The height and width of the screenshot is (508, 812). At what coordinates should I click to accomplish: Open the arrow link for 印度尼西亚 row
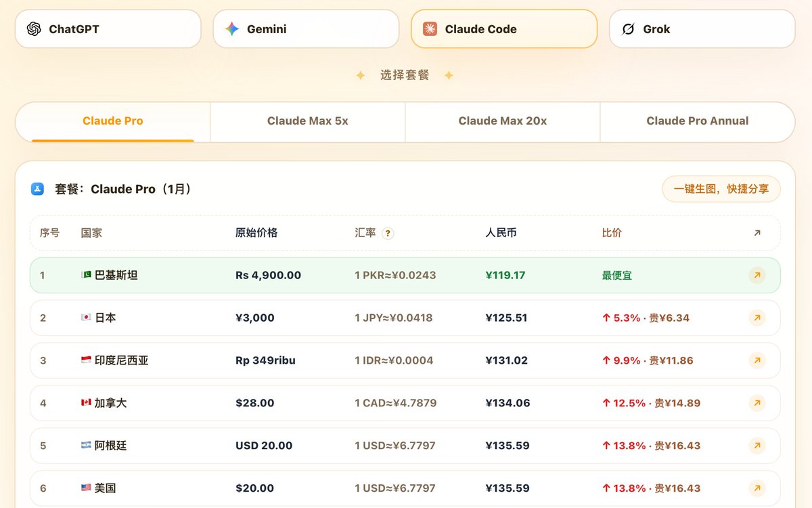point(757,360)
